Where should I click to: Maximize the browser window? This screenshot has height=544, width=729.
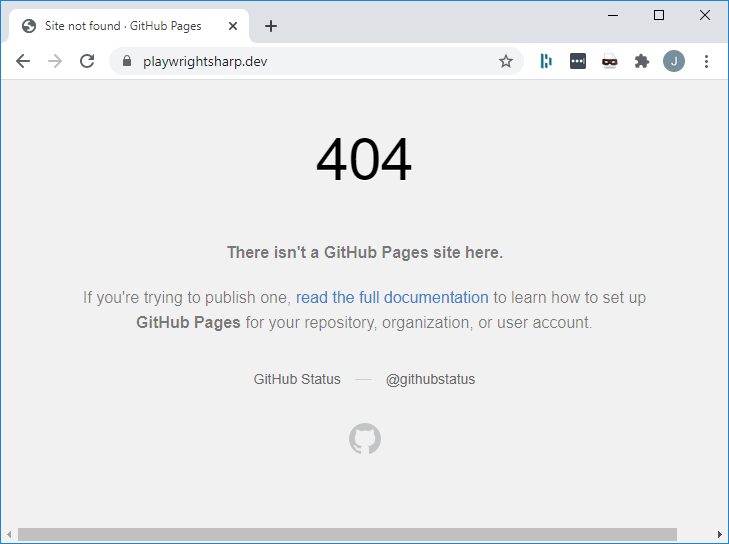(659, 15)
